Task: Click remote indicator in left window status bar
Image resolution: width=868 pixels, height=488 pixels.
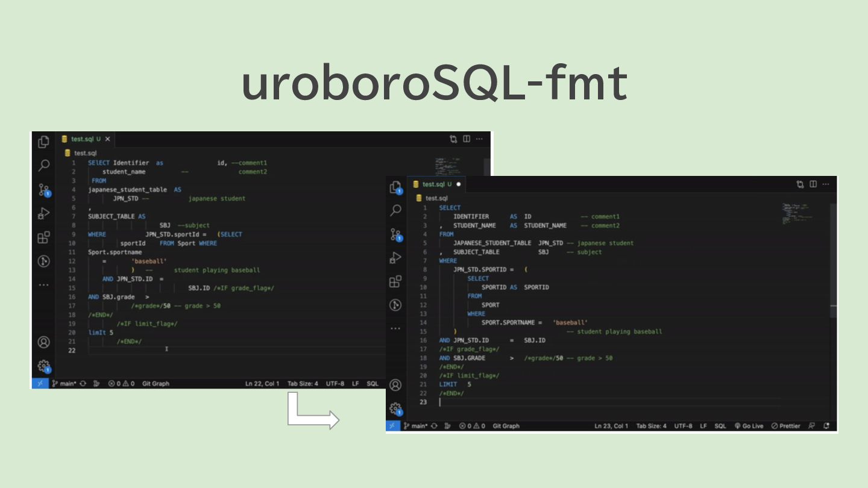Action: pyautogui.click(x=40, y=383)
